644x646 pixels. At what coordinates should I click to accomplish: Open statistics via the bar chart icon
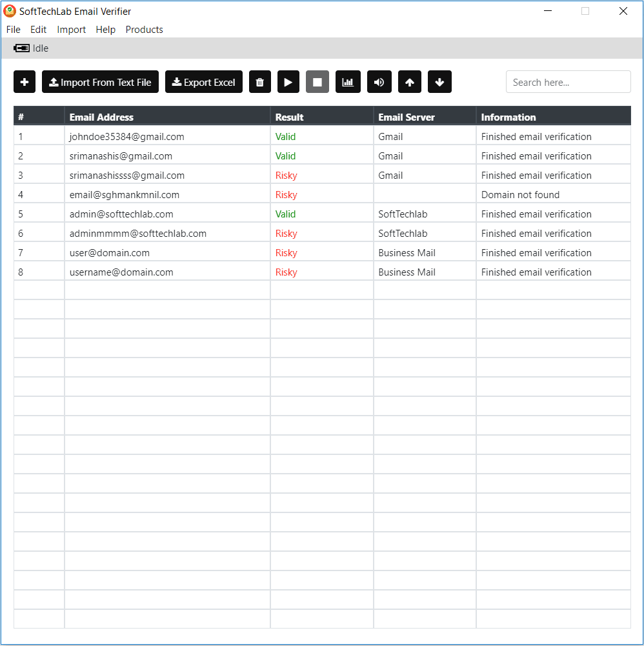tap(348, 81)
